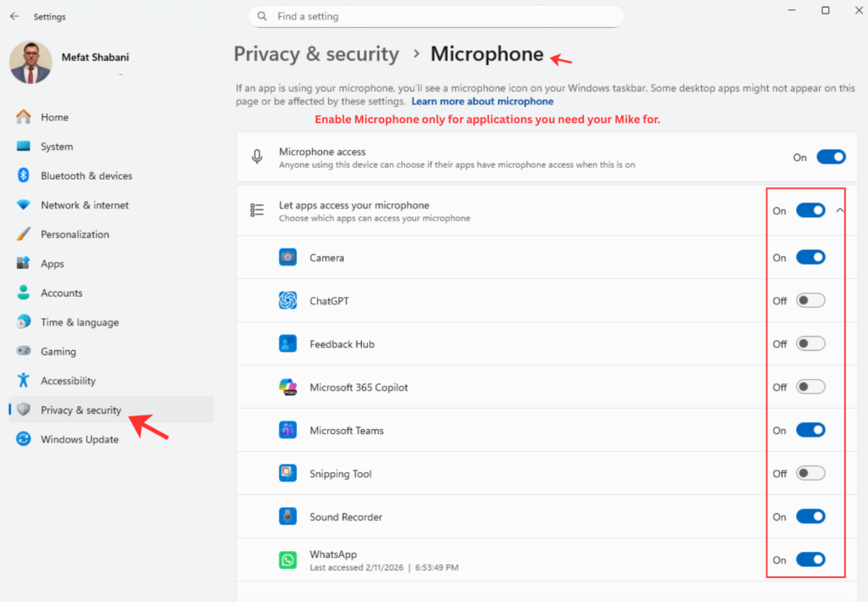Image resolution: width=868 pixels, height=602 pixels.
Task: Click the WhatsApp app icon
Action: [287, 560]
